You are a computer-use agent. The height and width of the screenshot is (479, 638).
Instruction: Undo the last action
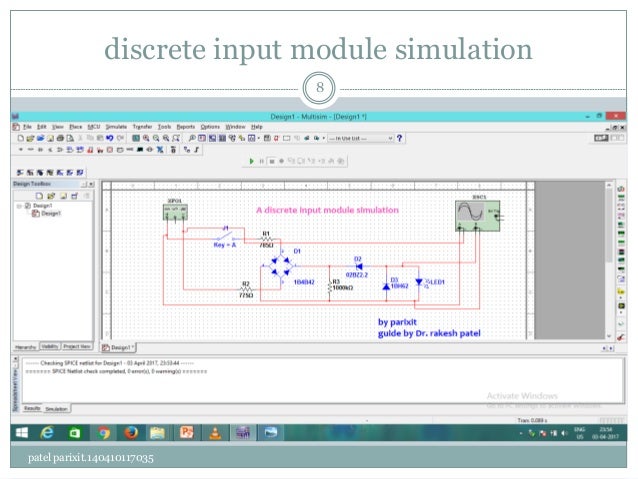pyautogui.click(x=109, y=138)
